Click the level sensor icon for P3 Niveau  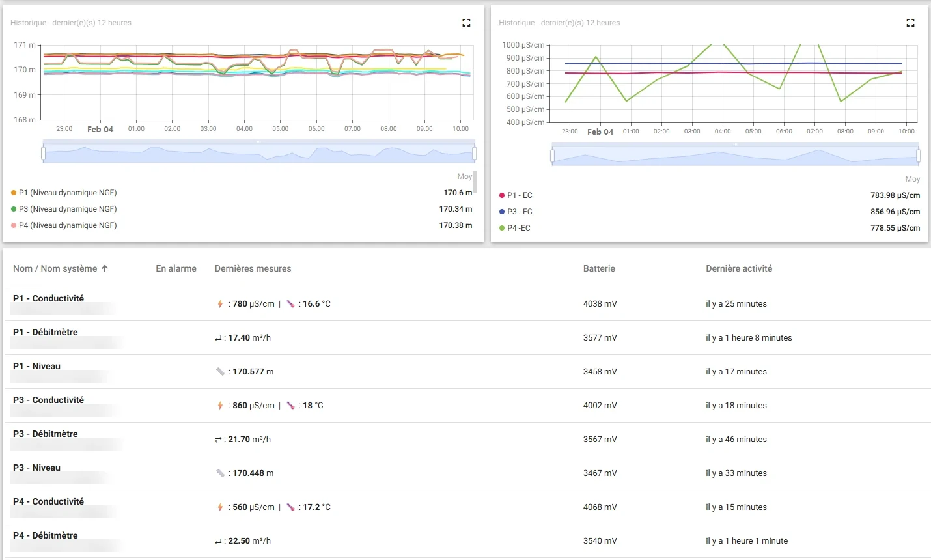tap(220, 473)
